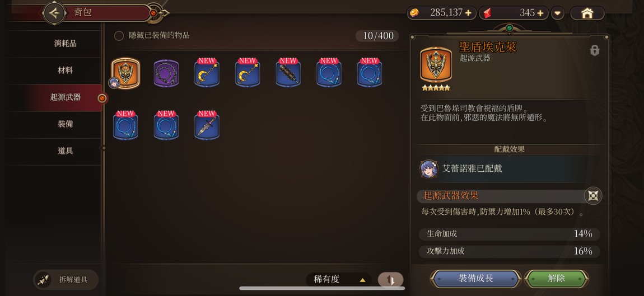644x296 pixels.
Task: Add more gold coins with plus
Action: [x=468, y=13]
